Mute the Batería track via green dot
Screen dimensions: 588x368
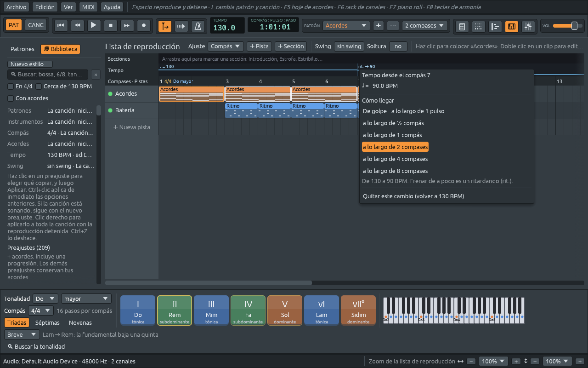(110, 110)
